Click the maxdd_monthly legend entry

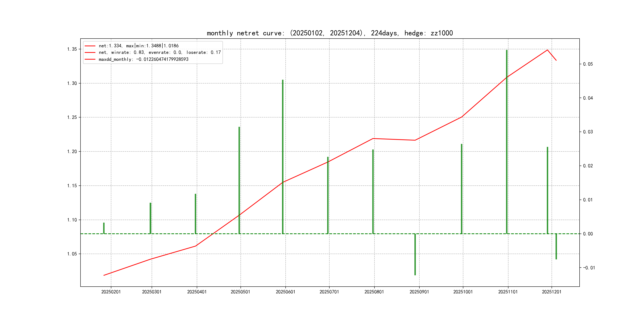pyautogui.click(x=143, y=59)
